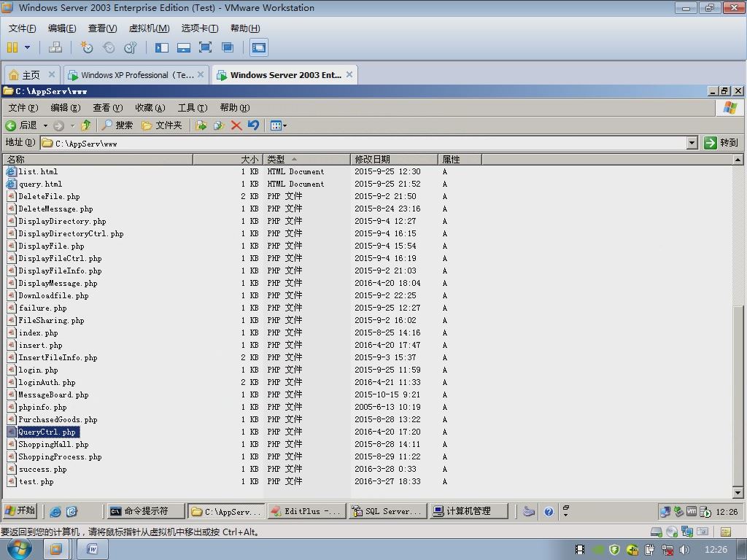Select the file Downloadfile.php
747x560 pixels.
coord(53,295)
